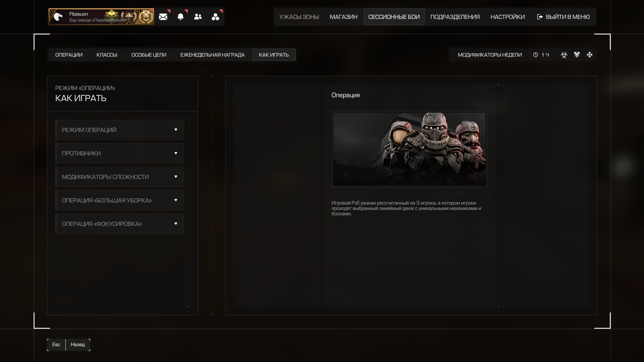Switch to the «Особые цели» tab
Screen dimensions: 644x362
(x=149, y=55)
